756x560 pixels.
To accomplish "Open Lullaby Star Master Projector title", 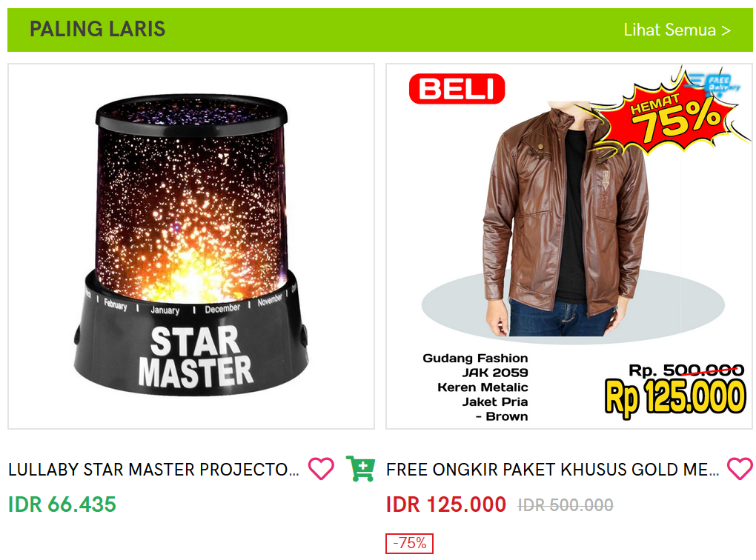I will (154, 470).
